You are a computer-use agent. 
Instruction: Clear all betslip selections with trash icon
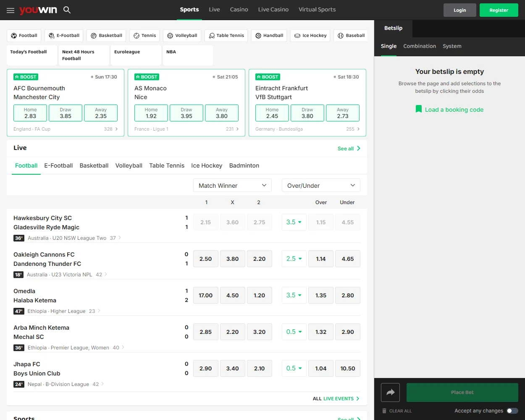pos(384,411)
